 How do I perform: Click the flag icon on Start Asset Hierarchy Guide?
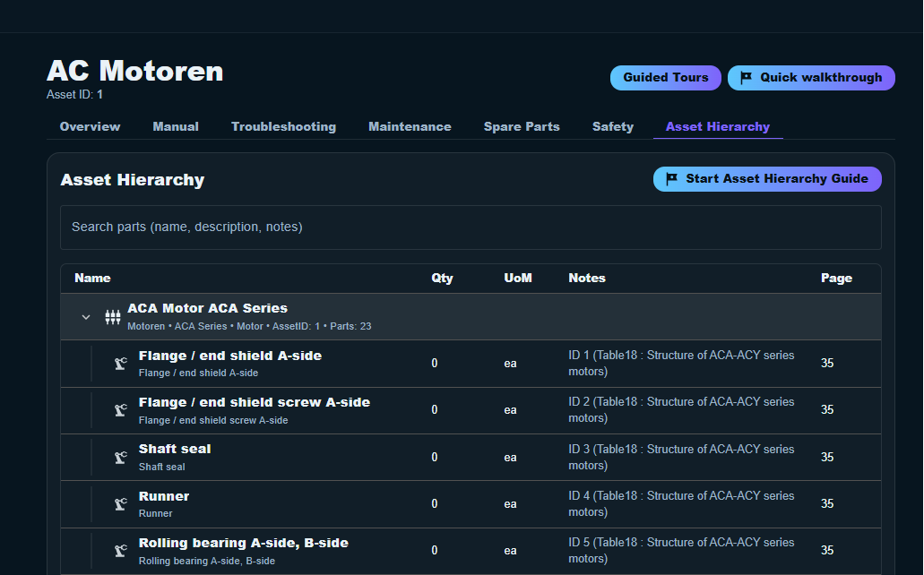click(671, 178)
